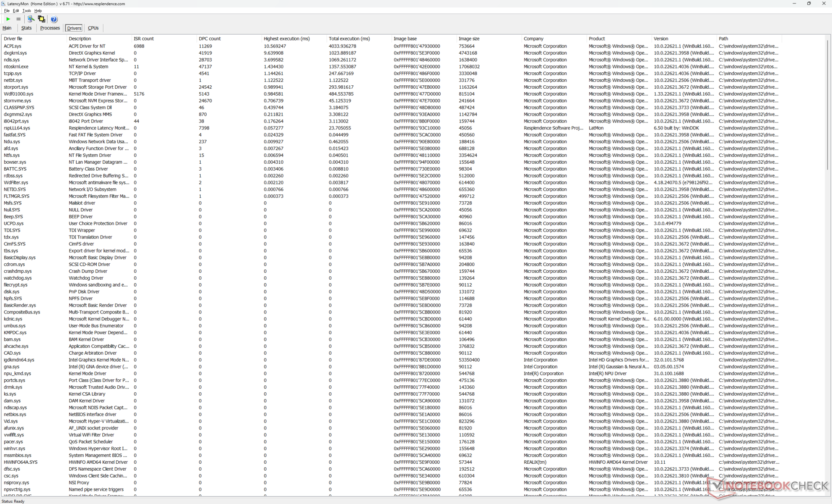Select the FLTMGR.SYS driver row
This screenshot has width=832, height=504.
(x=391, y=196)
